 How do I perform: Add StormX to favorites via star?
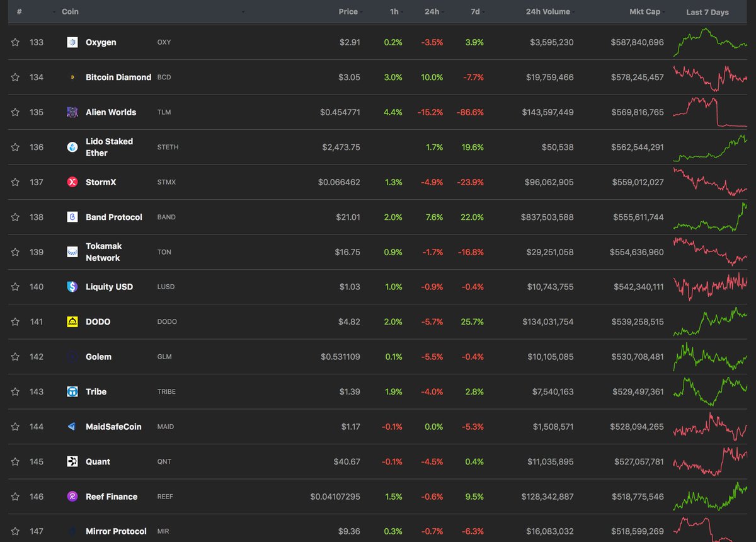click(15, 182)
